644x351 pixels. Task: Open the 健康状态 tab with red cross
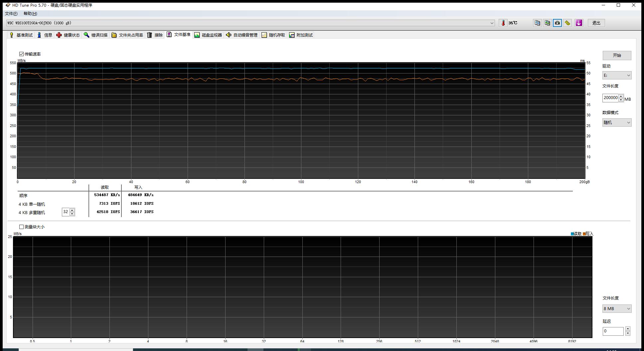[x=68, y=35]
